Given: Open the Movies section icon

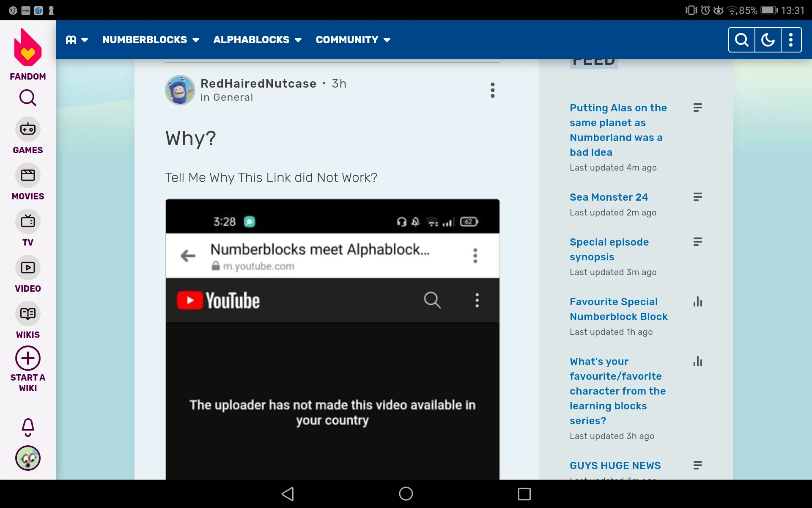Looking at the screenshot, I should tap(28, 175).
